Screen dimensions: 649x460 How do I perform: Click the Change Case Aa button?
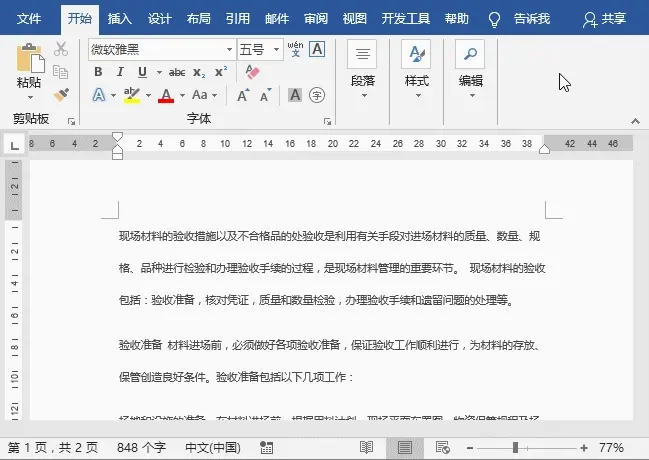tap(200, 95)
